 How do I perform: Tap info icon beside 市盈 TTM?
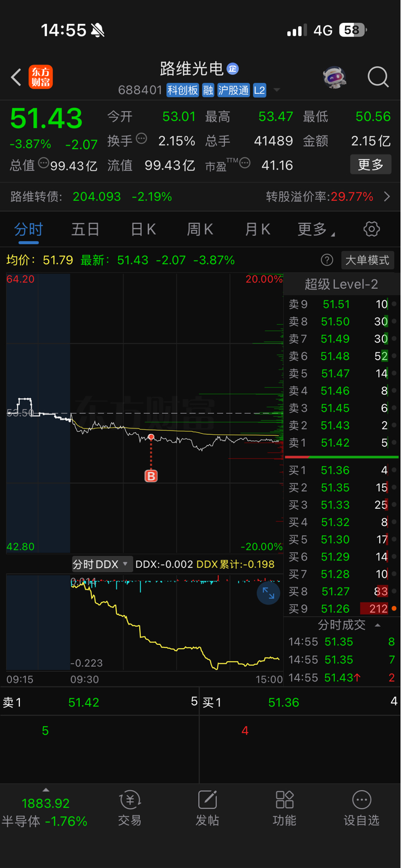245,163
